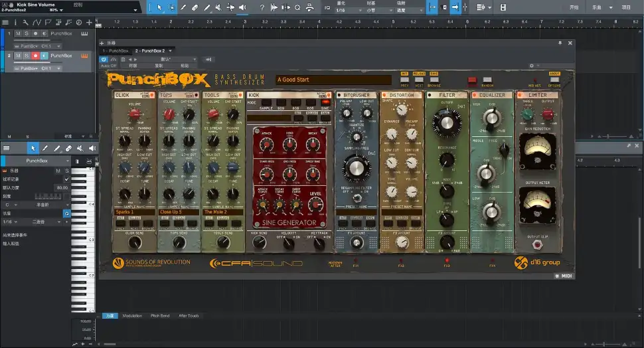Click the FILTER cutoff knob
644x348 pixels.
[446, 122]
